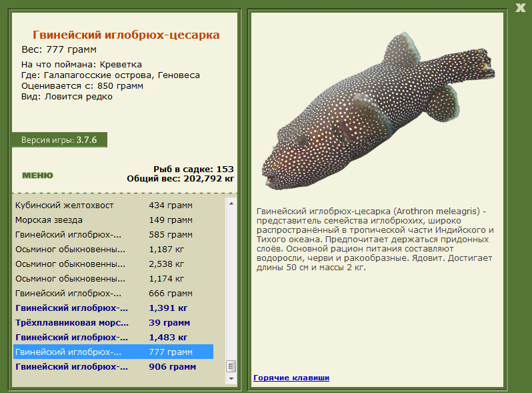Viewport: 532px width, 393px height.
Task: Close the fish keepnet window with X
Action: (520, 8)
